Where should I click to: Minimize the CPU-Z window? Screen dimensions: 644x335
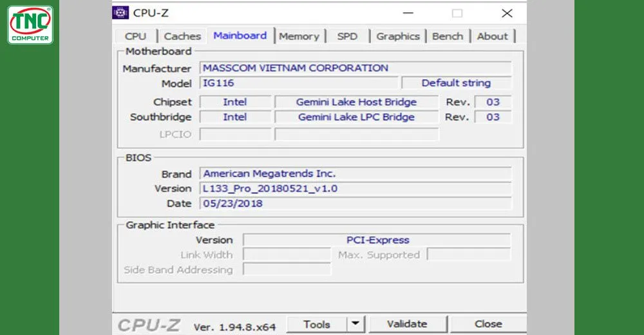408,13
